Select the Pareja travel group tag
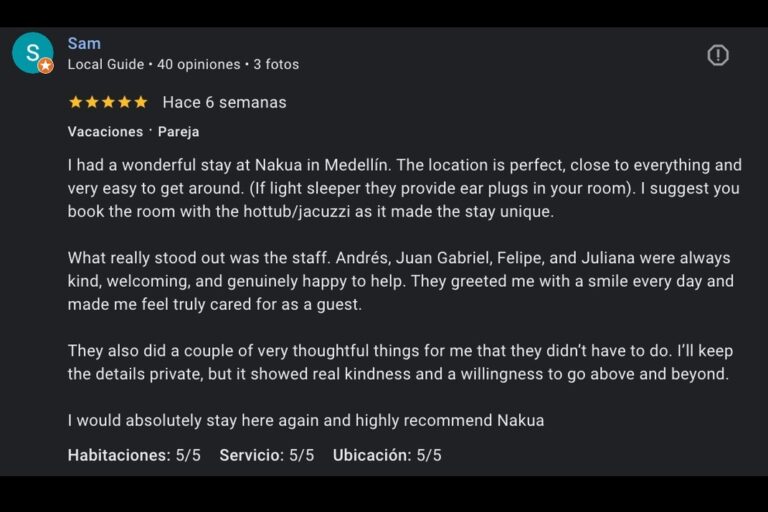This screenshot has width=768, height=512. (178, 131)
